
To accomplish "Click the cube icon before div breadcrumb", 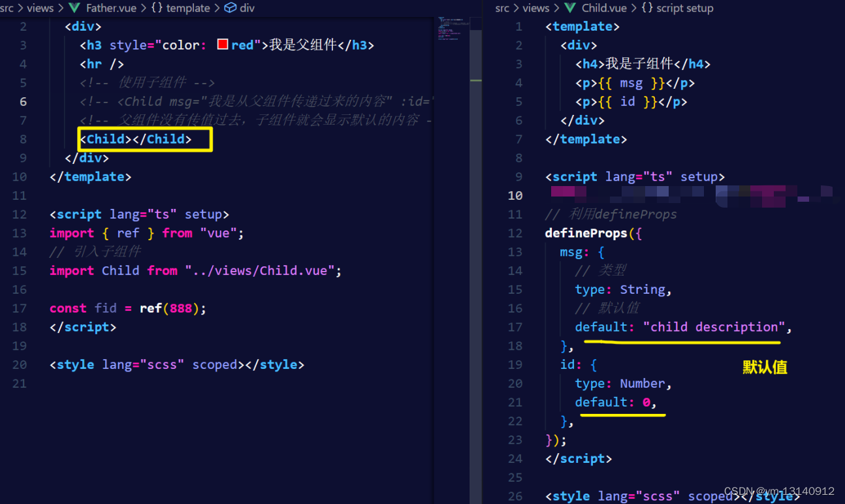I will point(231,8).
